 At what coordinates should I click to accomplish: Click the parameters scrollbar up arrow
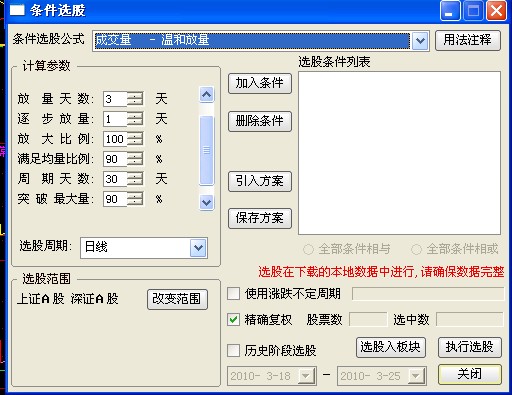pos(207,95)
